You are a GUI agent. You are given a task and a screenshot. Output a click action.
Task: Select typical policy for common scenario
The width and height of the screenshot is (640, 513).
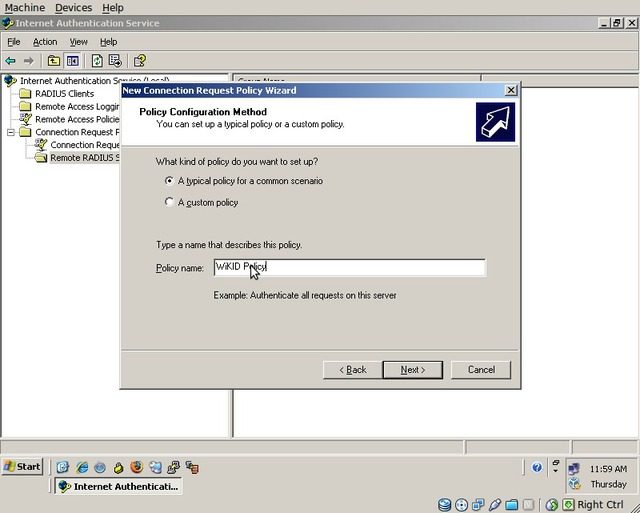click(169, 181)
